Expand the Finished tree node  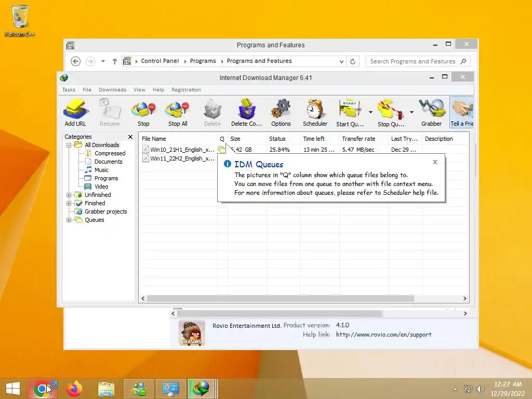click(x=69, y=203)
